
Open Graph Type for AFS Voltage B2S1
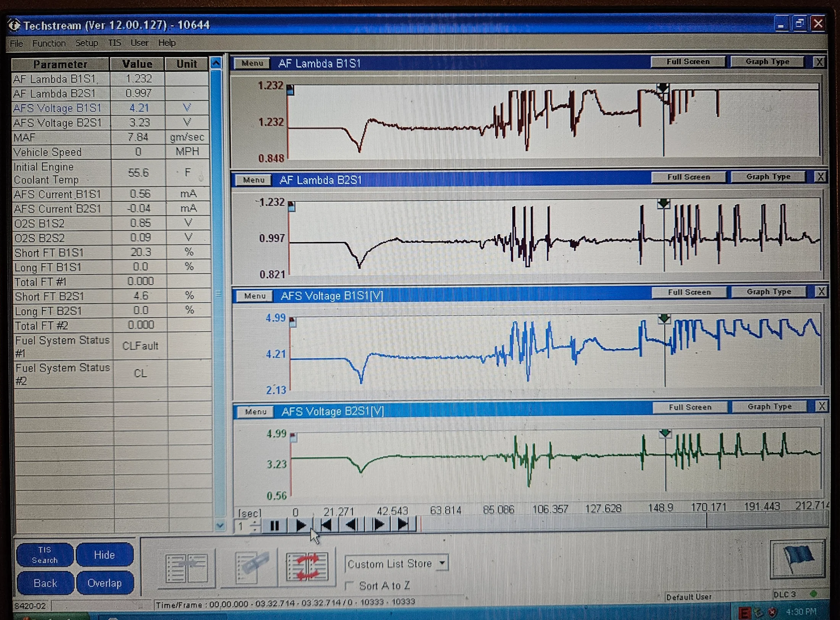770,407
